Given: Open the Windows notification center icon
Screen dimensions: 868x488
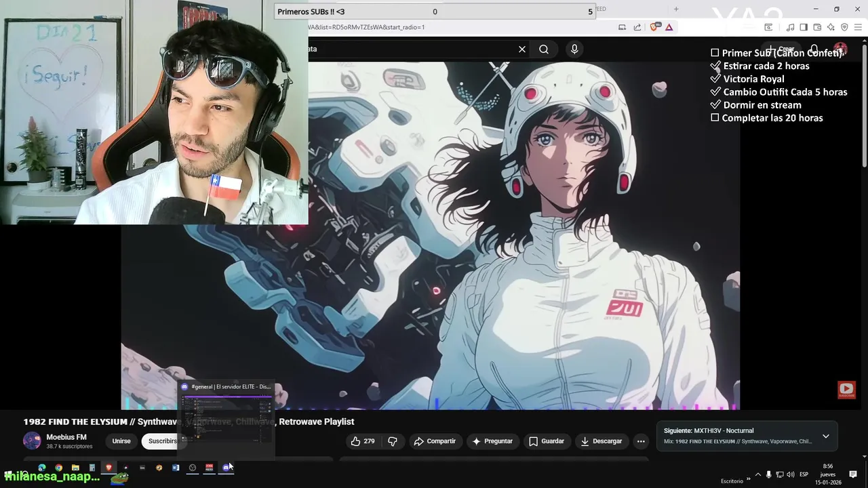Looking at the screenshot, I should pyautogui.click(x=853, y=474).
